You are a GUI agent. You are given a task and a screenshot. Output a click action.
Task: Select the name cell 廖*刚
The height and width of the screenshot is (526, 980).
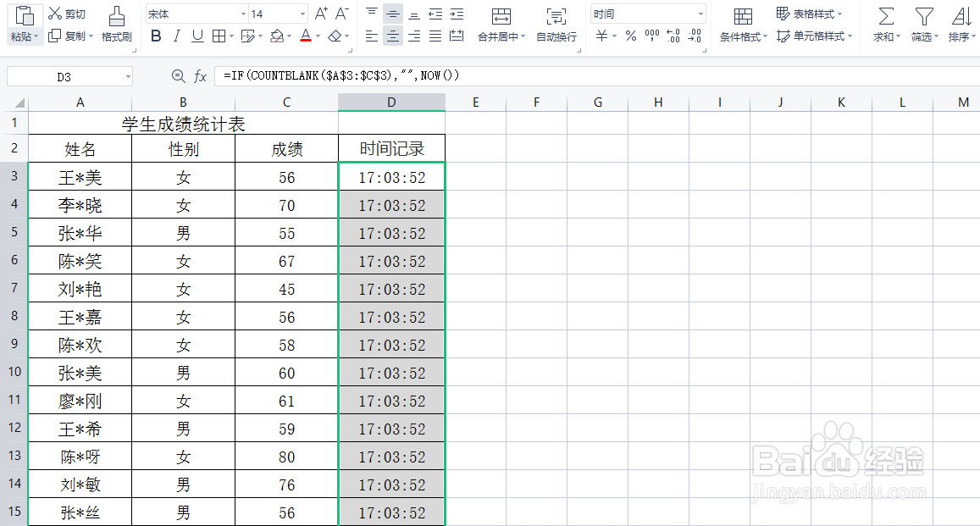click(80, 401)
